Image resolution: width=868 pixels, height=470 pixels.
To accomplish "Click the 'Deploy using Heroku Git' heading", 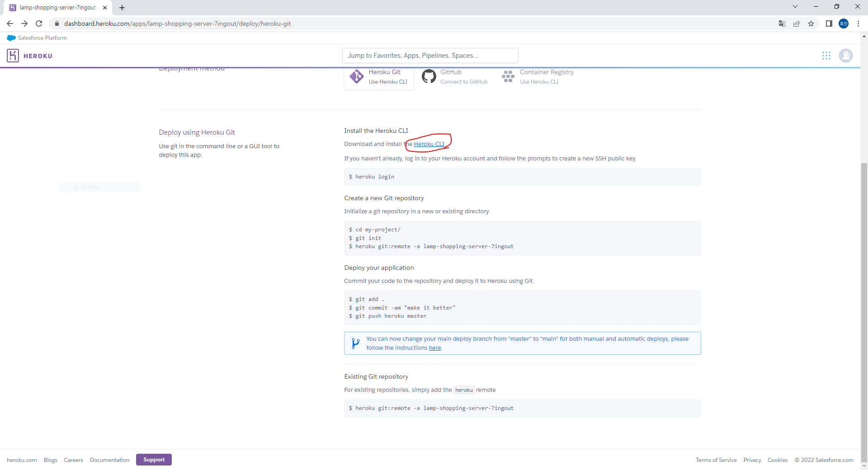I will pos(197,132).
